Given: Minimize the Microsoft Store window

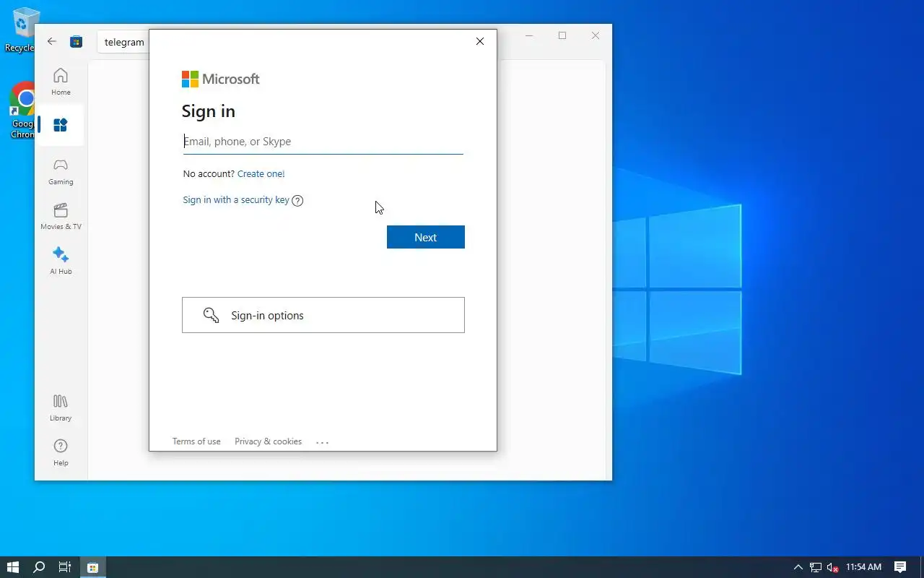Looking at the screenshot, I should [x=529, y=35].
